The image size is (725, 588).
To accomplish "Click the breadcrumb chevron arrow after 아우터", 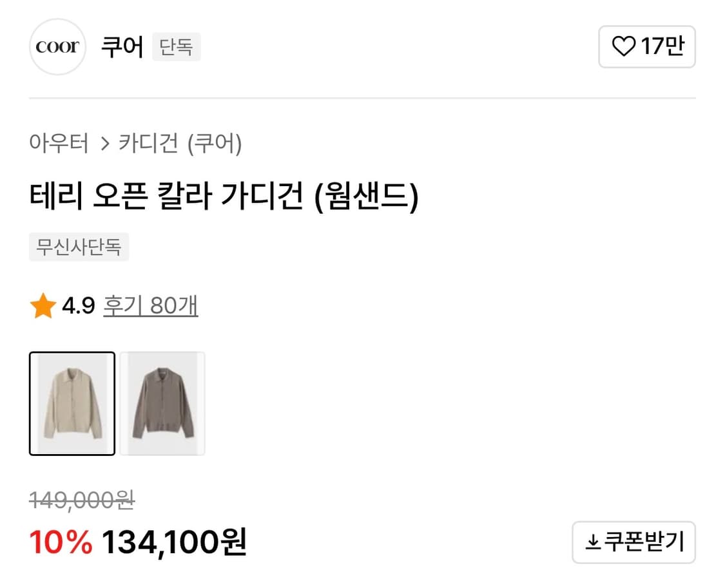I will point(105,144).
